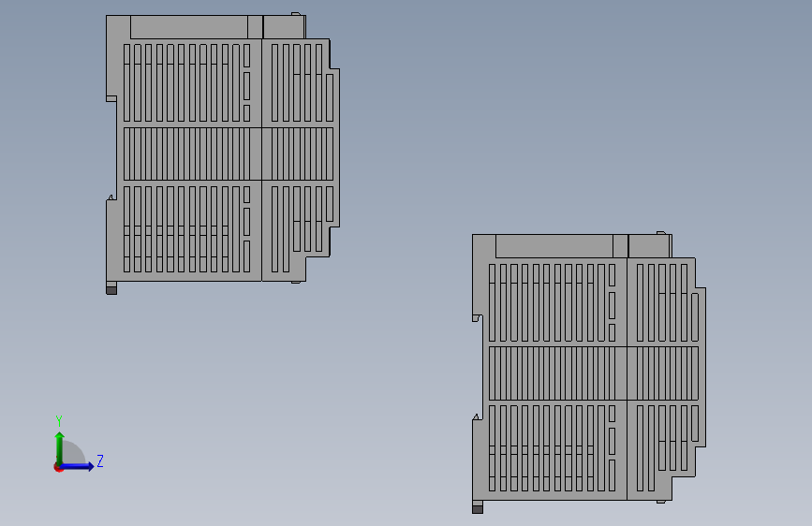Viewport: 812px width, 526px height.
Task: Select the lower-right module 3D model
Action: point(589,373)
